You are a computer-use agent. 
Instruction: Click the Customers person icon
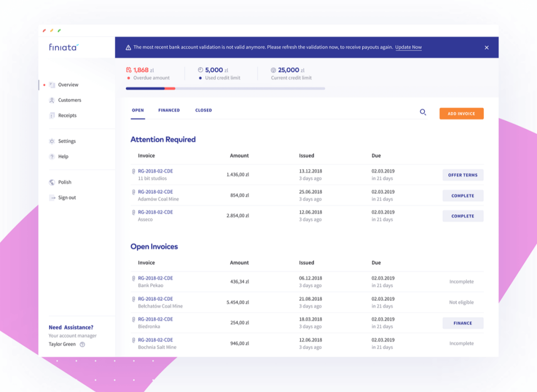coord(52,100)
